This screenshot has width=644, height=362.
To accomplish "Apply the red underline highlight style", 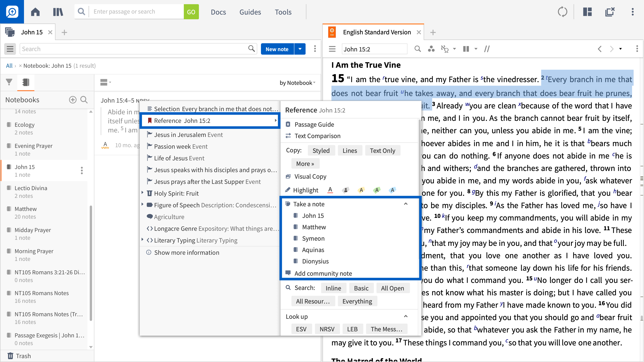I will point(330,190).
